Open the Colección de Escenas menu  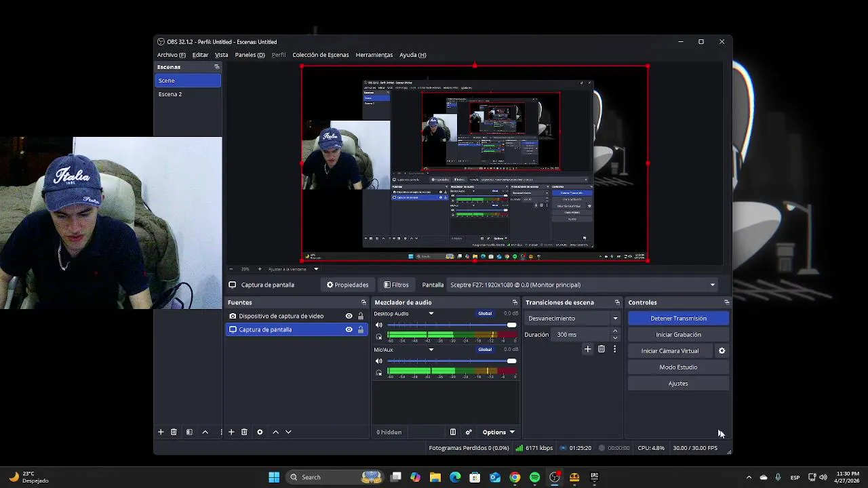[x=321, y=55]
